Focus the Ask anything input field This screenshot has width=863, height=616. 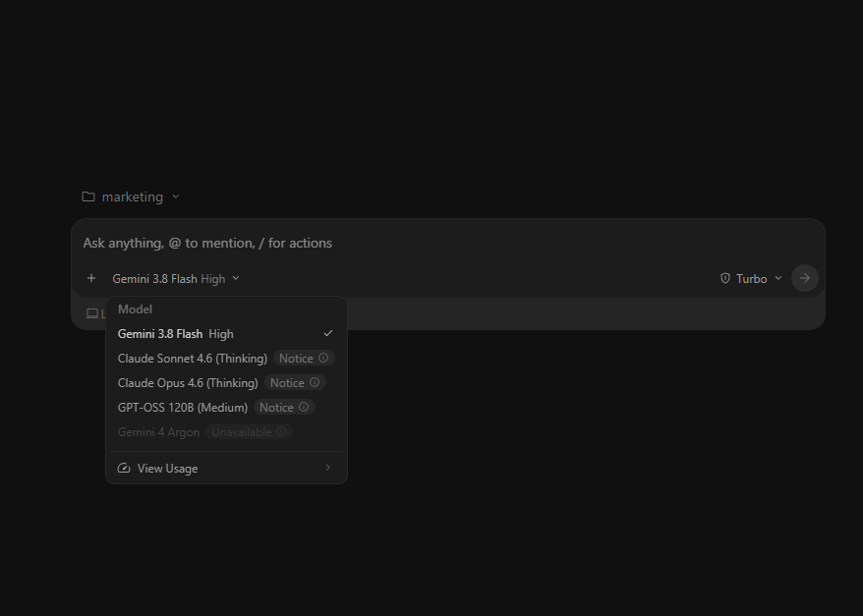(448, 243)
